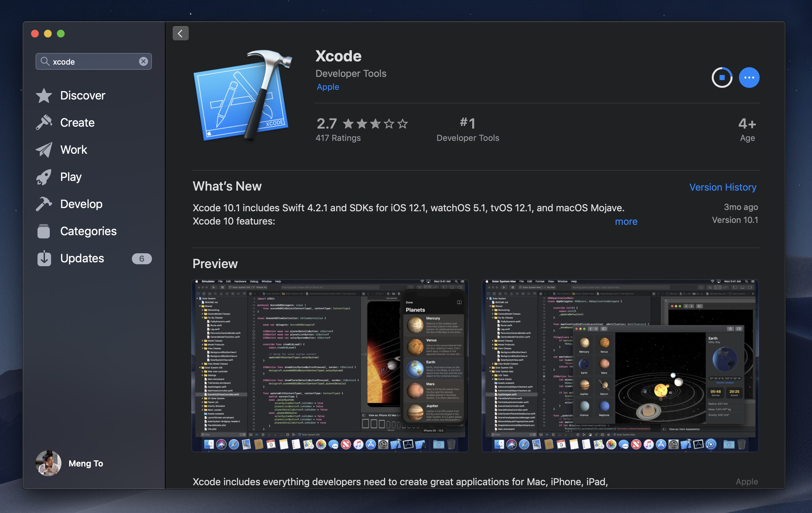
Task: Click the more link in description
Action: click(626, 220)
